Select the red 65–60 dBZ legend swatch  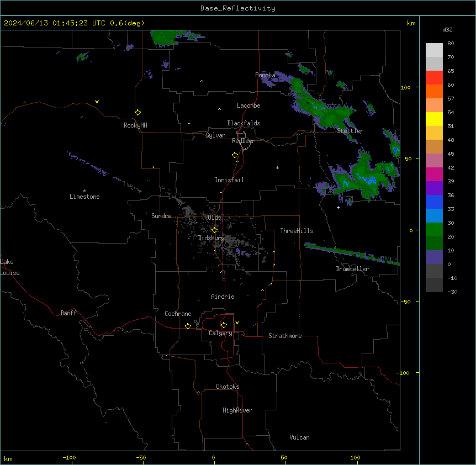(434, 77)
